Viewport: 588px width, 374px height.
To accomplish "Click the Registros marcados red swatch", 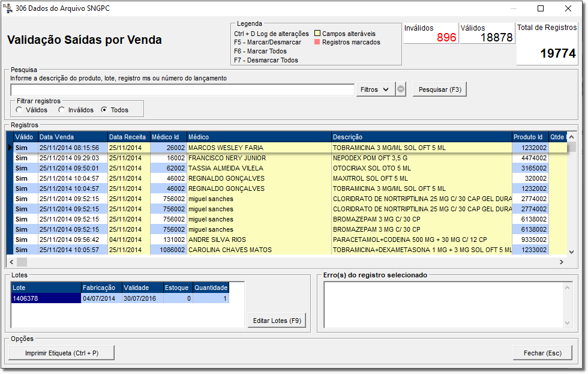I will click(317, 42).
